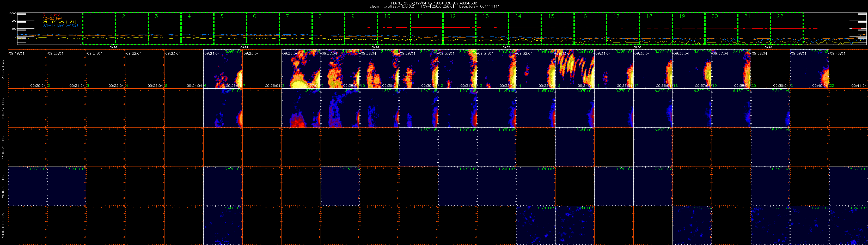Select time interval 19 in the lightcurve

pyautogui.click(x=688, y=29)
